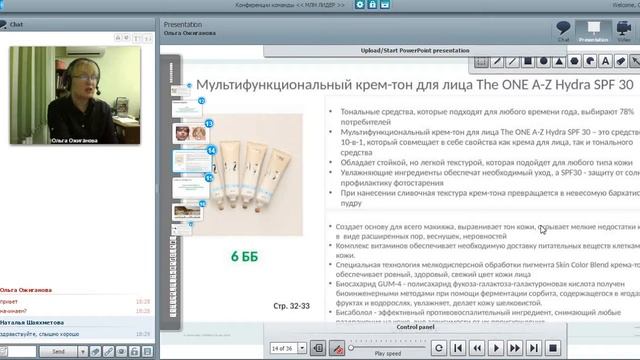Send the chat message
This screenshot has height=360, width=640.
point(58,351)
